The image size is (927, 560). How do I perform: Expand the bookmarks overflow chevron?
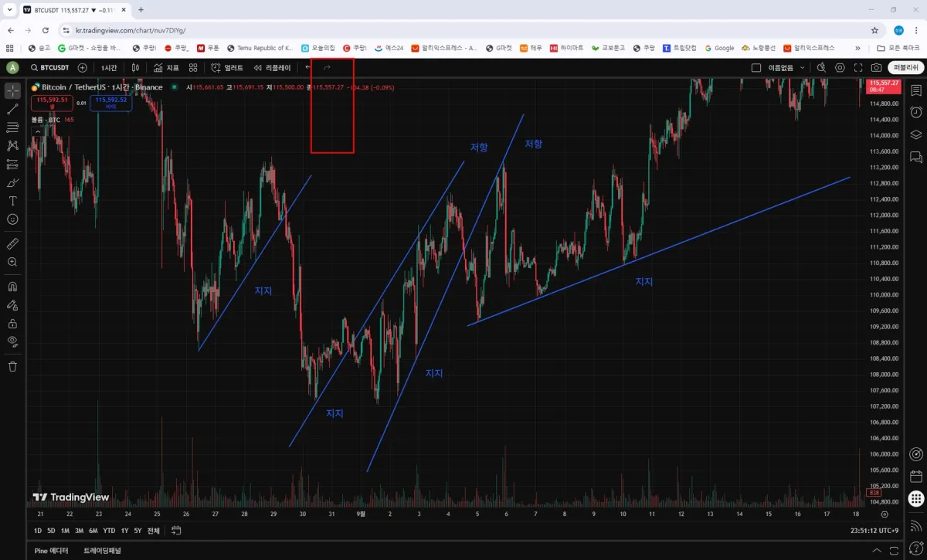(x=857, y=48)
